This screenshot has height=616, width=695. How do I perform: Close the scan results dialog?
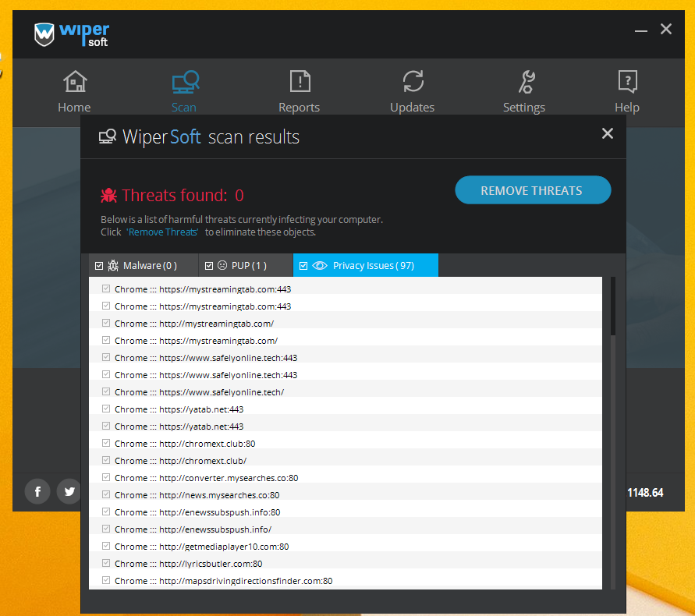(607, 133)
